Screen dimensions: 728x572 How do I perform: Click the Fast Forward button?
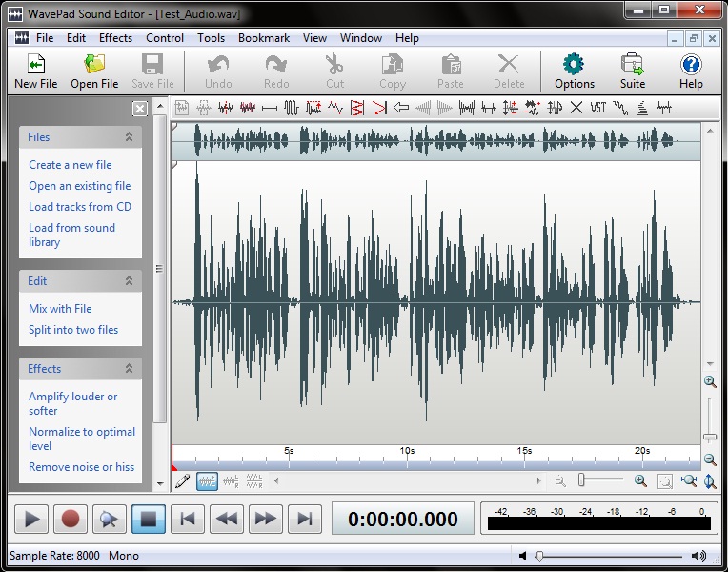pos(266,519)
